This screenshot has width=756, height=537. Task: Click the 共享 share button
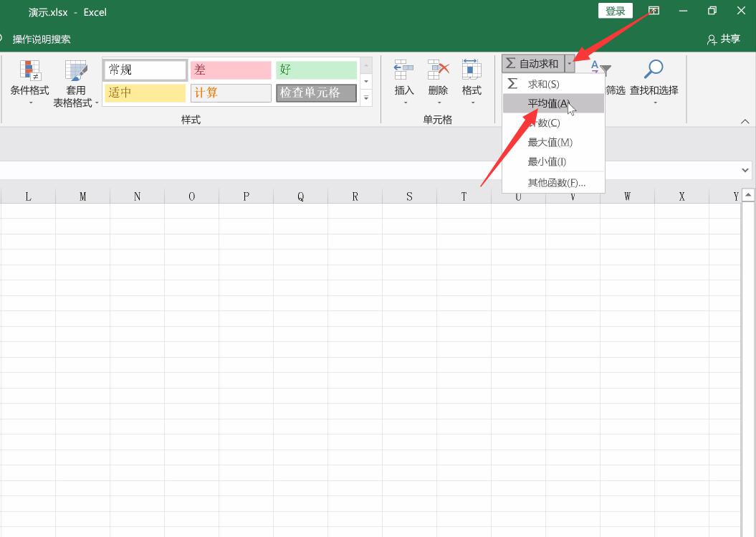[x=724, y=39]
